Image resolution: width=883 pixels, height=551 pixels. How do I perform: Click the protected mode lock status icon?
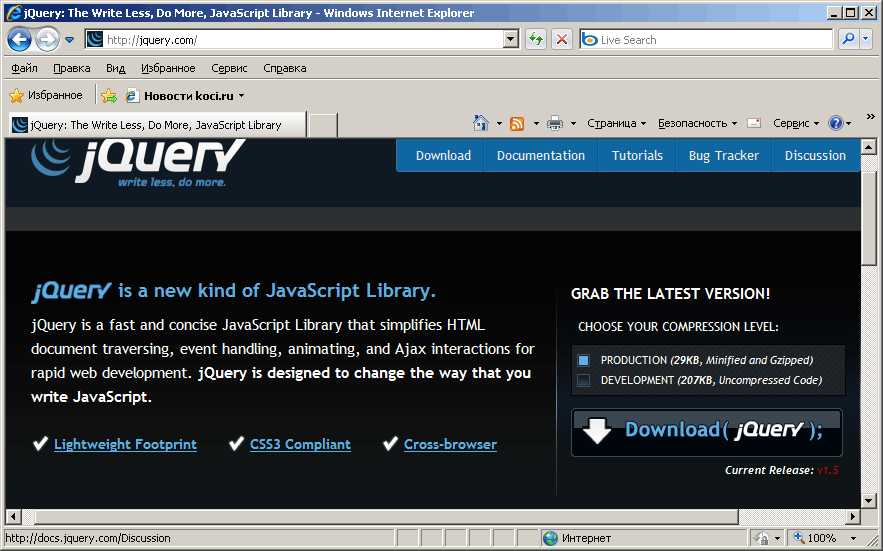pos(761,538)
